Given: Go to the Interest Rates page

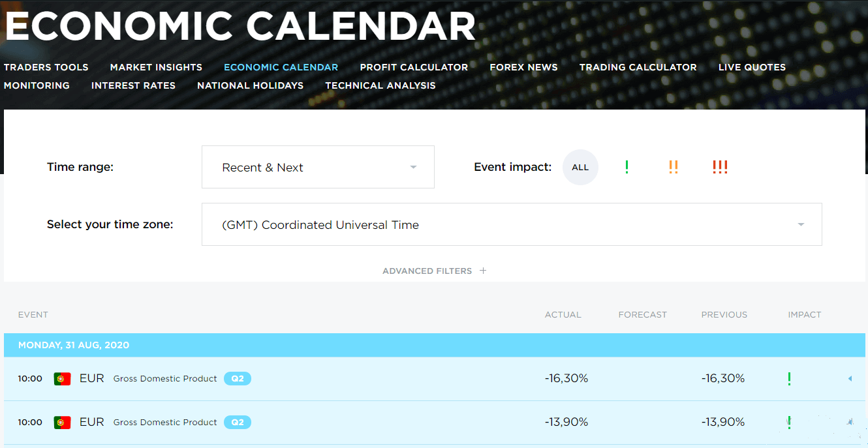Looking at the screenshot, I should coord(133,85).
